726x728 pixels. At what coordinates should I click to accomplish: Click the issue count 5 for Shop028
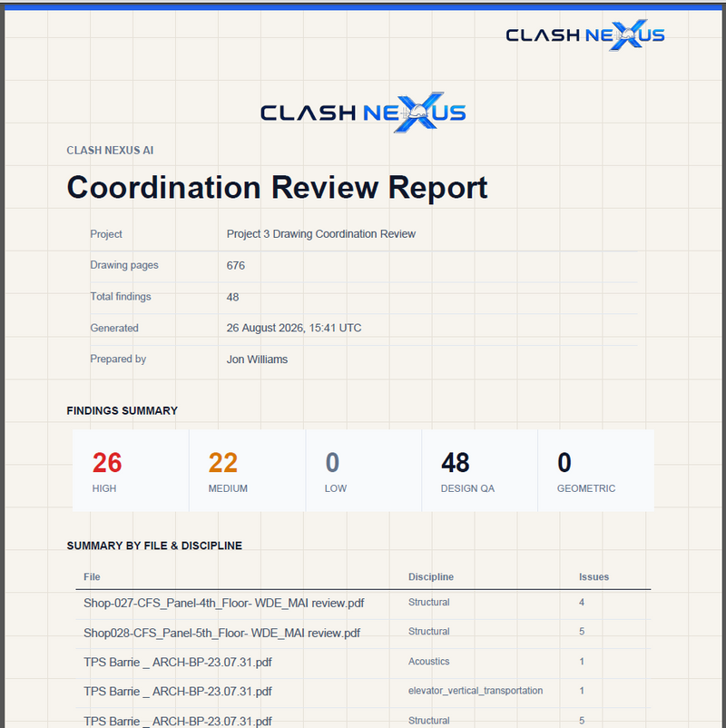[x=582, y=632]
